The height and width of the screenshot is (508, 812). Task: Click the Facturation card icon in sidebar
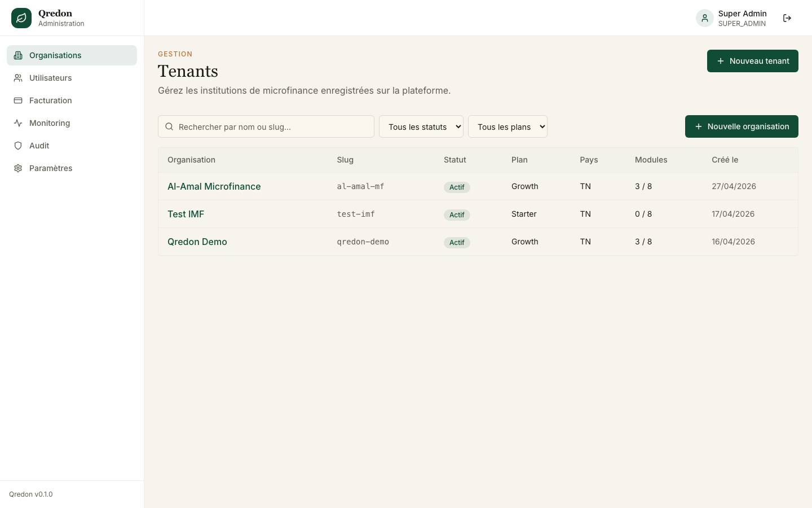[18, 100]
